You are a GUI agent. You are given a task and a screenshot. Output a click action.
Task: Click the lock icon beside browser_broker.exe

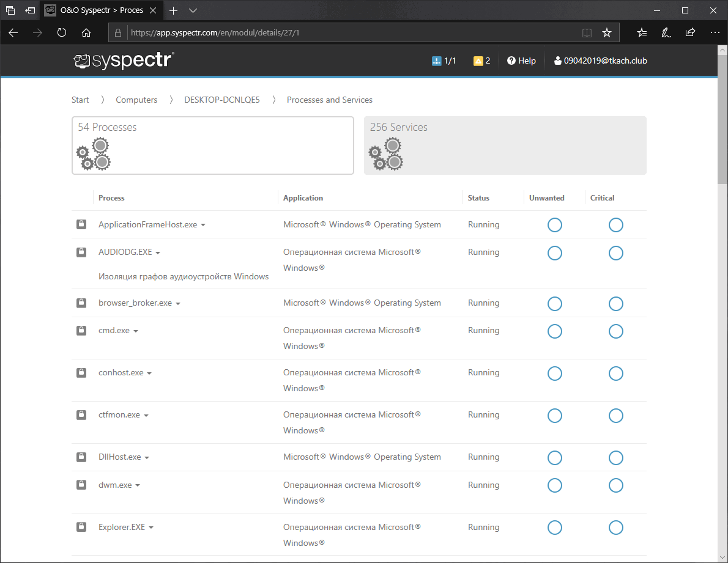(81, 303)
